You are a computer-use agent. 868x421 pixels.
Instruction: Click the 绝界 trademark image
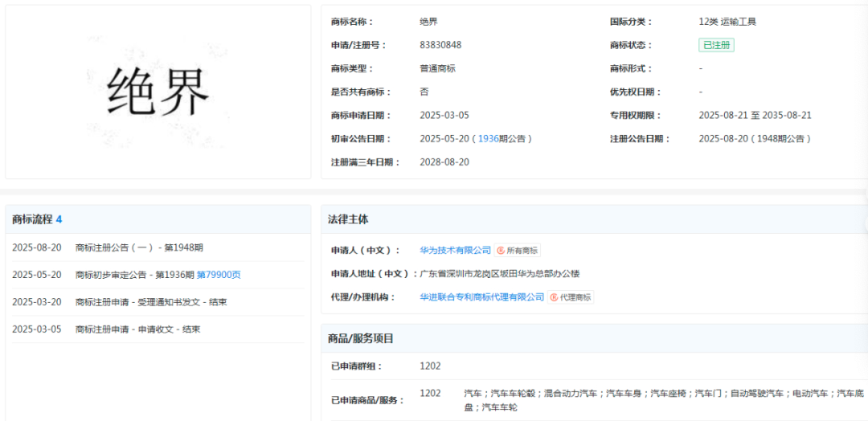pos(158,92)
